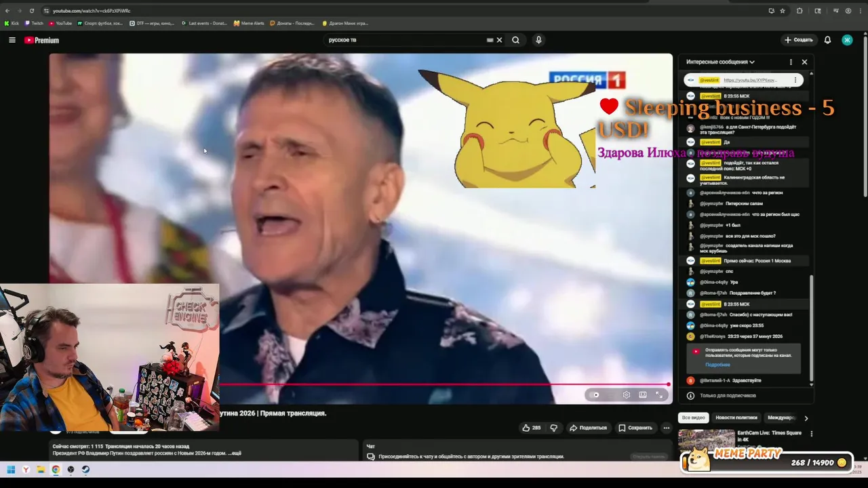Viewport: 868px width, 488px height.
Task: Open the notifications bell
Action: (x=827, y=40)
